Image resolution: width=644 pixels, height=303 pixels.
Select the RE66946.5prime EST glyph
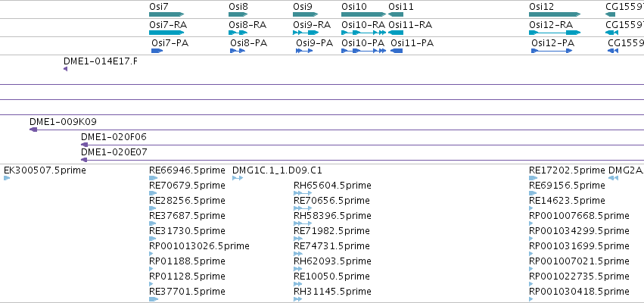pos(153,178)
